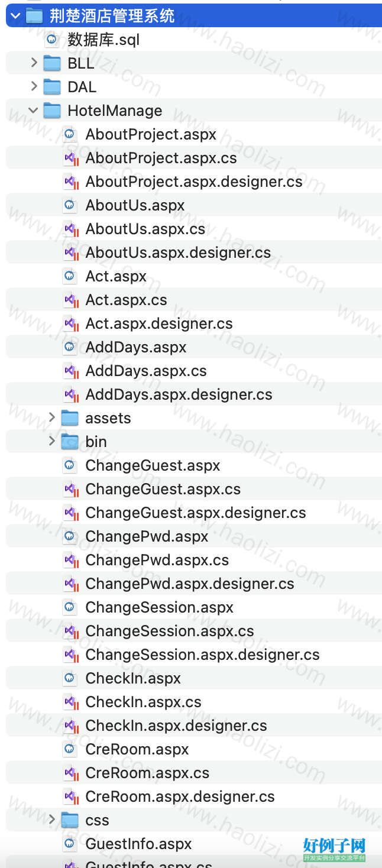
Task: Click the ChangeSession.aspx.cs Visual Studio icon
Action: point(71,631)
